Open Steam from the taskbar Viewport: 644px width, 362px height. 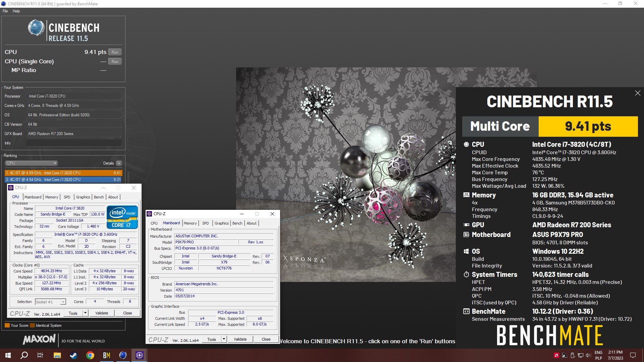[73, 355]
